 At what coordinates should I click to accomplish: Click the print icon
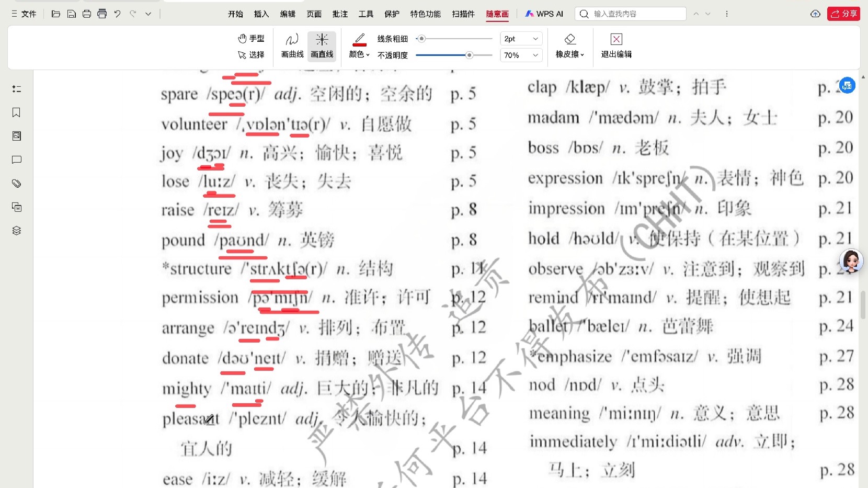pos(87,14)
